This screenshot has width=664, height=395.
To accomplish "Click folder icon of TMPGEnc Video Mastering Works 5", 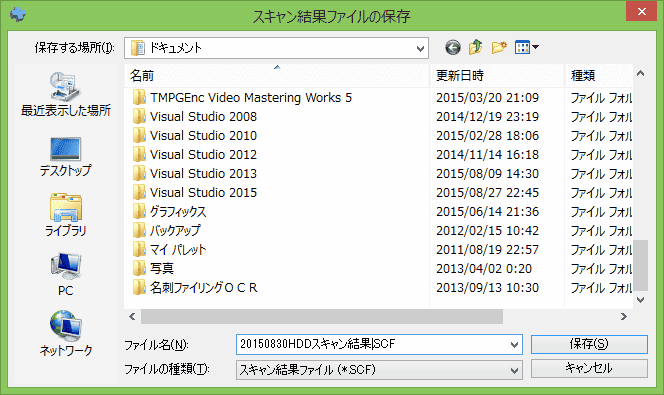I will pyautogui.click(x=139, y=97).
